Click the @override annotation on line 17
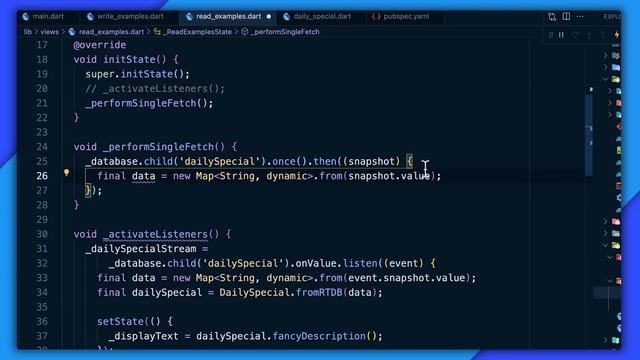 (100, 45)
